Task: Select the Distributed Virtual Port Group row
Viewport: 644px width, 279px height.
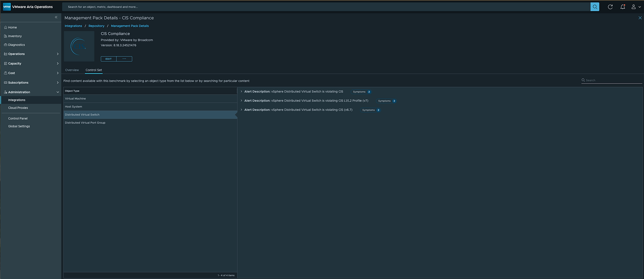Action: [150, 123]
